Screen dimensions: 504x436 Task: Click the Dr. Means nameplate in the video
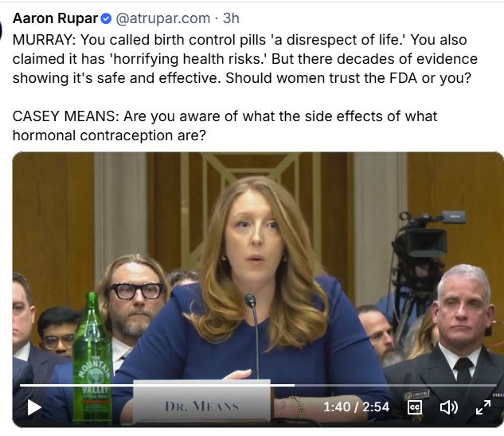click(x=201, y=401)
